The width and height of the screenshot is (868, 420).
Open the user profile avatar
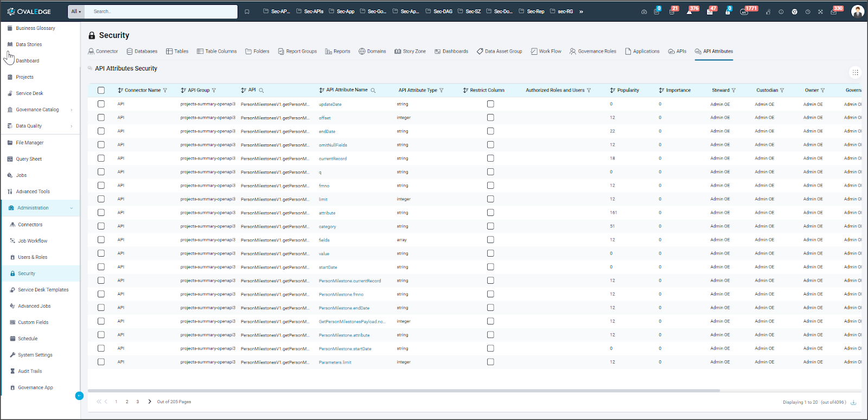pyautogui.click(x=857, y=11)
